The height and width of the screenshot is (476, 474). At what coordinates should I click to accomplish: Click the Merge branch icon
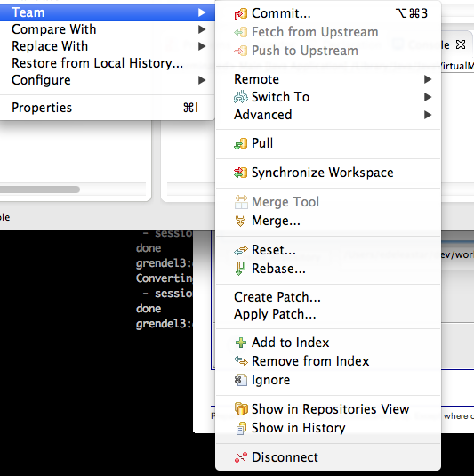click(241, 221)
